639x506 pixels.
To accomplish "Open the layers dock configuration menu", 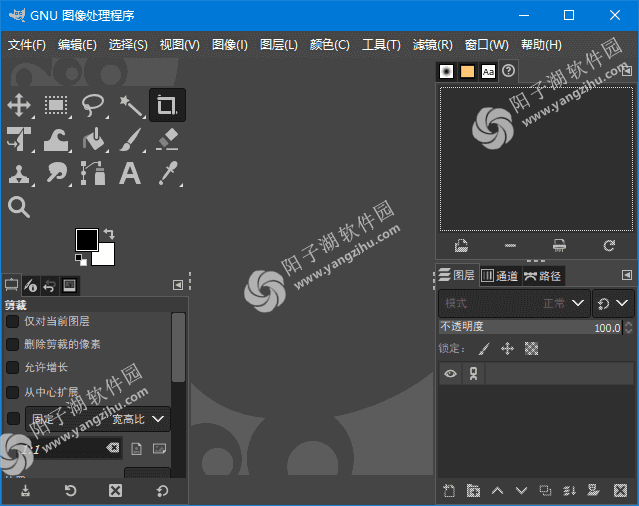I will [x=627, y=275].
